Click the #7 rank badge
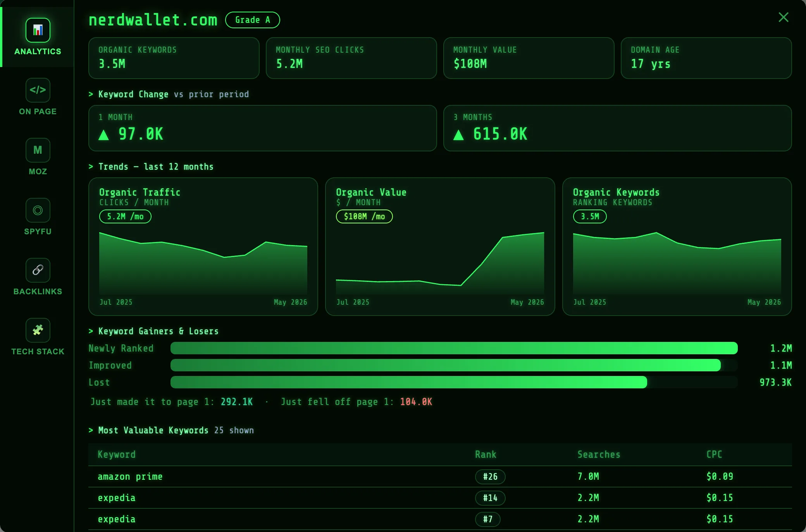The image size is (806, 532). (488, 519)
